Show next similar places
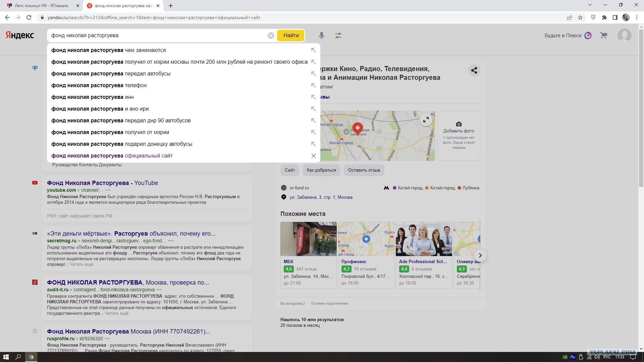This screenshot has height=362, width=644. [x=480, y=255]
